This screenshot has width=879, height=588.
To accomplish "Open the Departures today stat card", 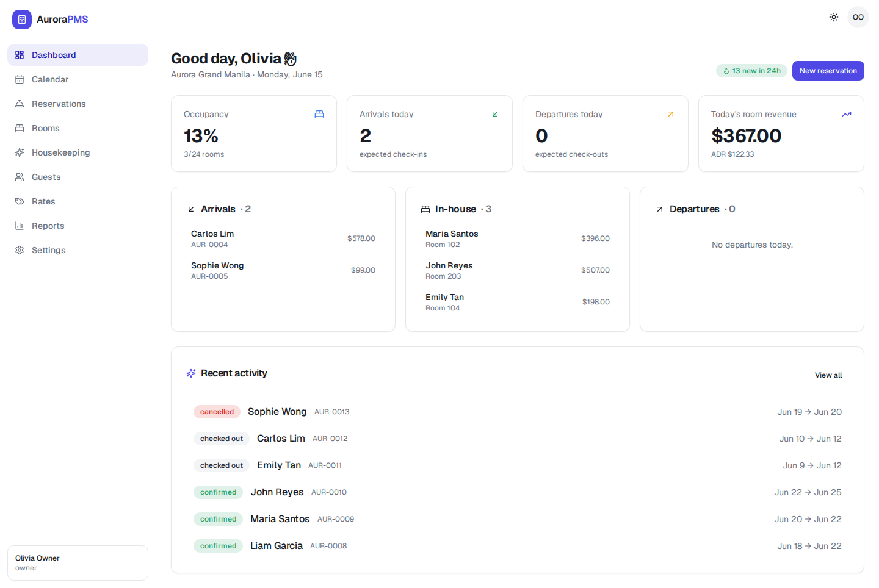I will [606, 134].
